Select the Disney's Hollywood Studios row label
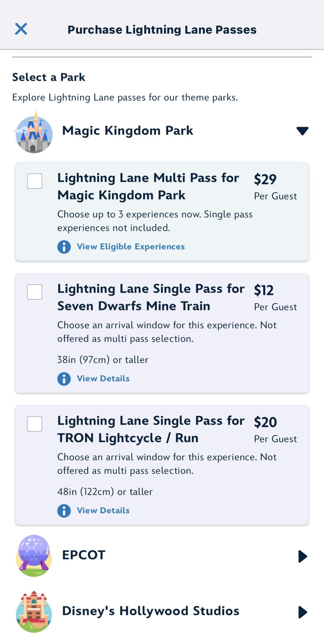Screen dimensions: 324x644 pyautogui.click(x=151, y=611)
